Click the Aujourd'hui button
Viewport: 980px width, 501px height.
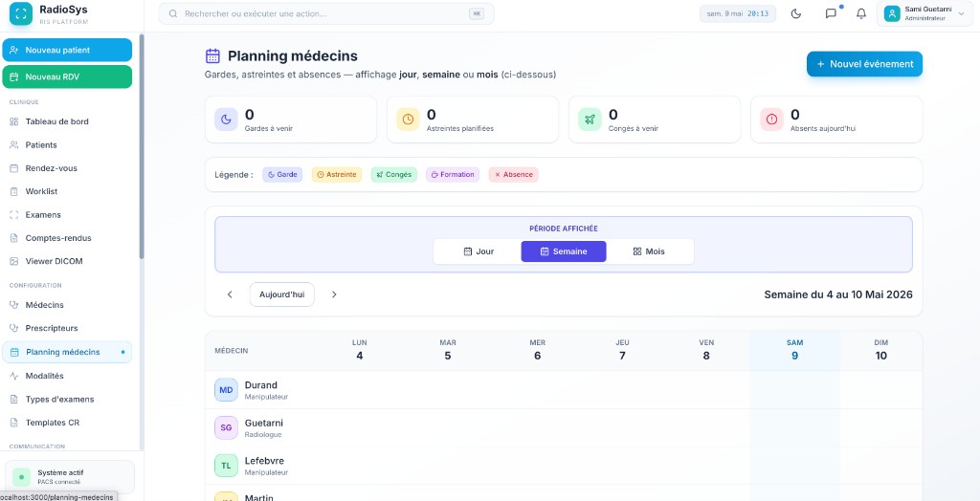coord(282,294)
